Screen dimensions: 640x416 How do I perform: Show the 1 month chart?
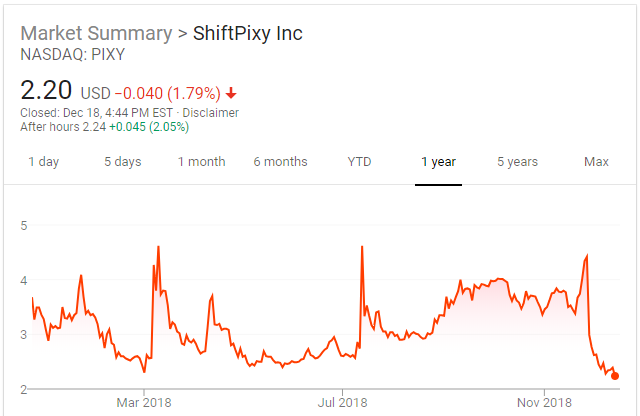(201, 162)
